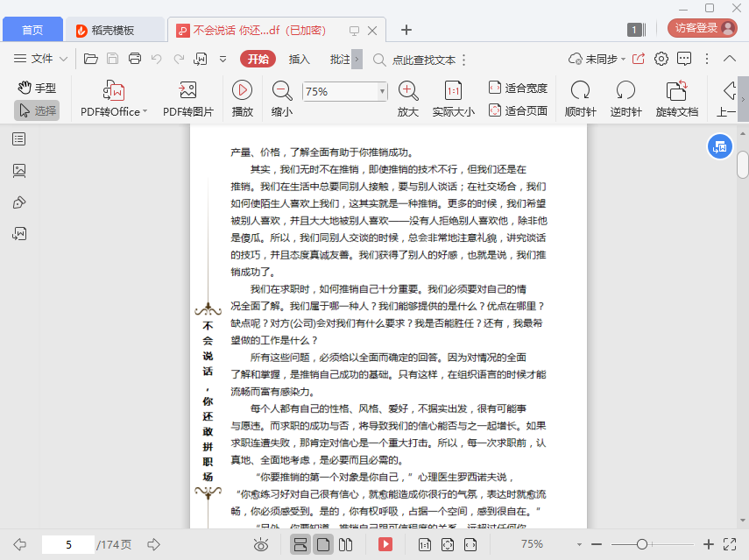
Task: Switch to the 开始 ribbon tab
Action: pyautogui.click(x=258, y=60)
